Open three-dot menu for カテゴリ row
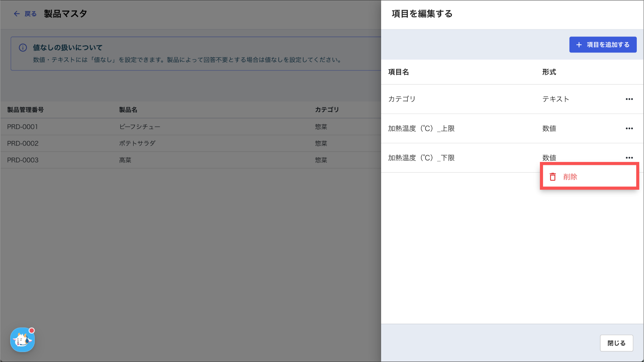Image resolution: width=644 pixels, height=362 pixels. tap(629, 99)
